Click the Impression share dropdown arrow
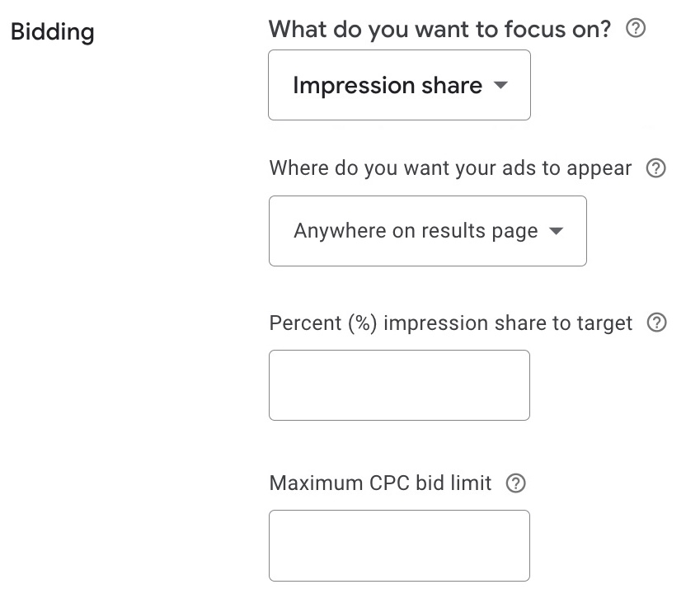 (x=501, y=85)
